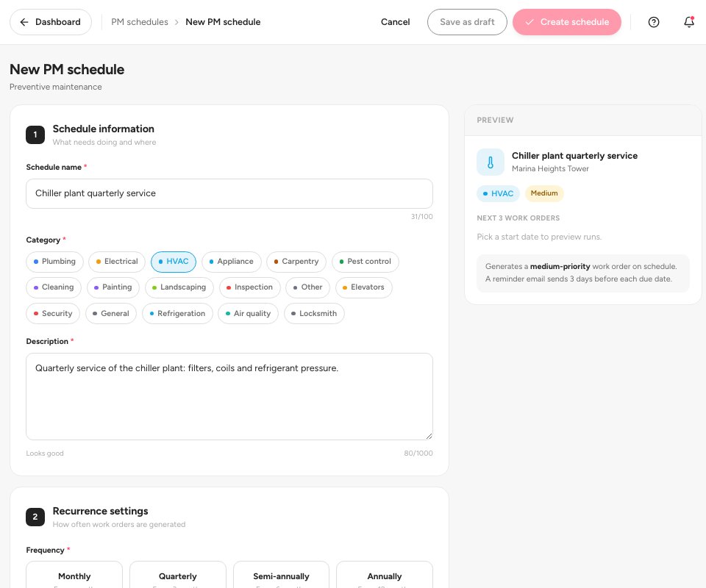Choose the Elevators category chip
Image resolution: width=706 pixels, height=588 pixels.
[x=364, y=287]
